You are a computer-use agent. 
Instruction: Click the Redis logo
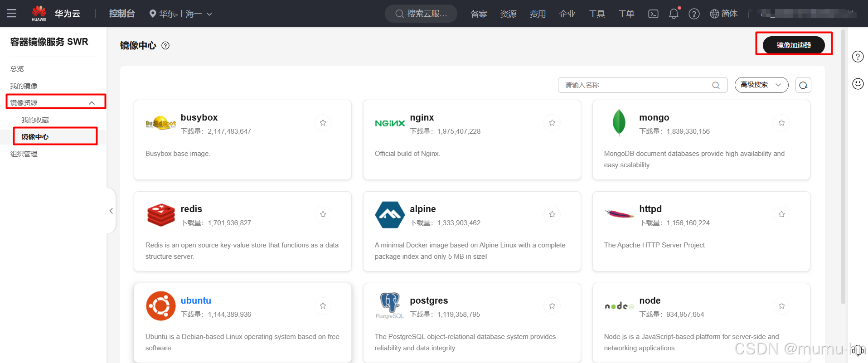pos(161,214)
